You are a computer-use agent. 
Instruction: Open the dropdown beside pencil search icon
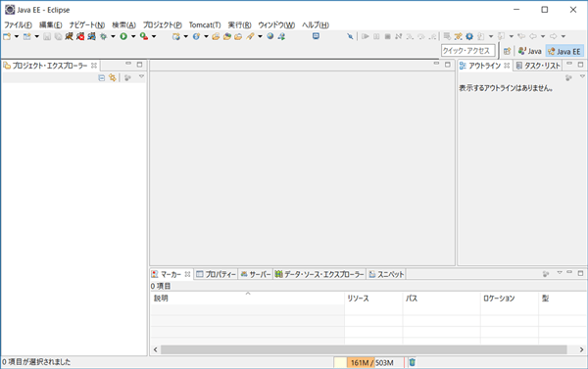(260, 36)
